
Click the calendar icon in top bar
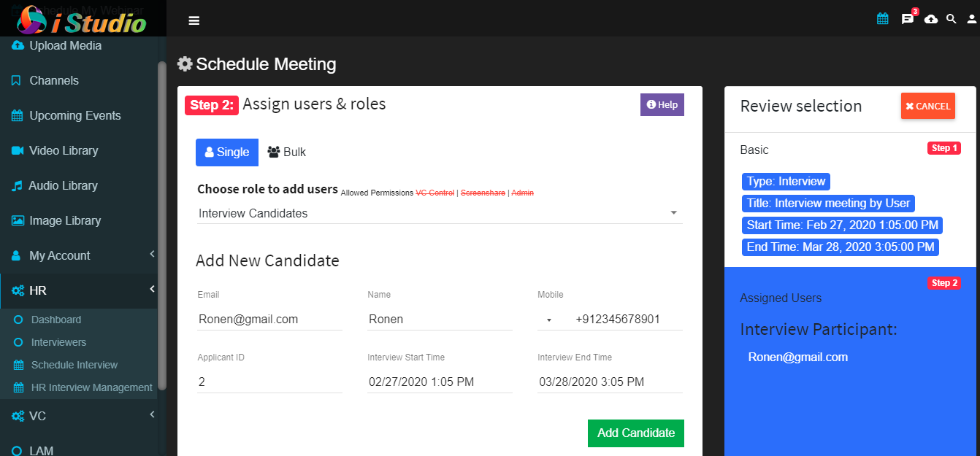point(883,19)
